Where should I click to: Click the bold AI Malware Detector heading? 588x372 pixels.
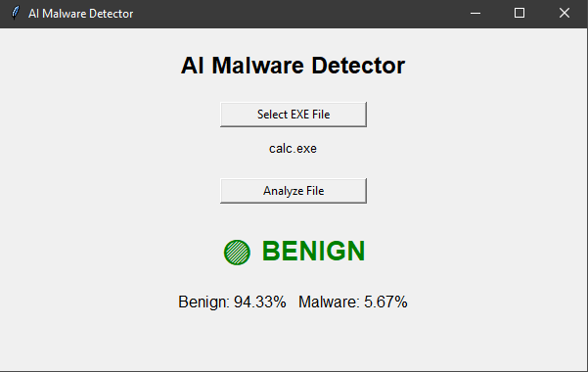point(293,66)
